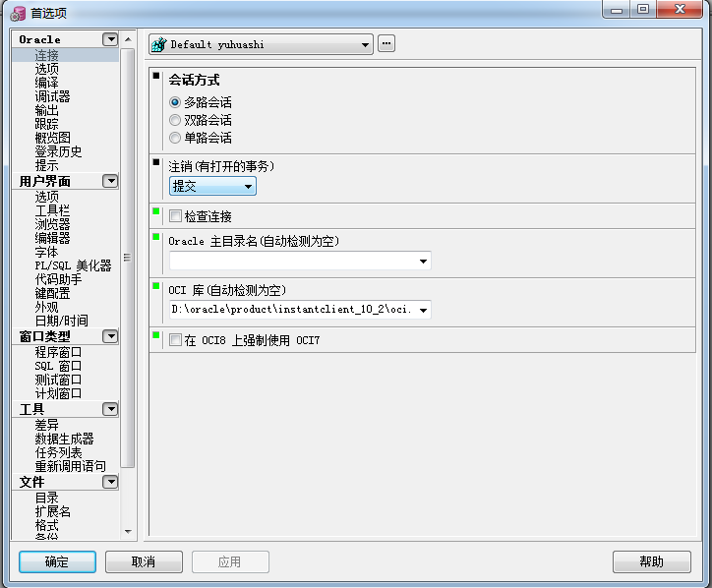Open the 编辑器 preferences page
Screen dimensions: 712x588
point(53,238)
